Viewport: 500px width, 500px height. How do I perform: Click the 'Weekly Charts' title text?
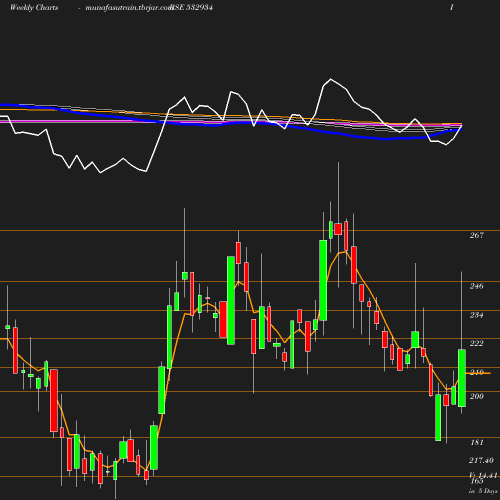[34, 7]
